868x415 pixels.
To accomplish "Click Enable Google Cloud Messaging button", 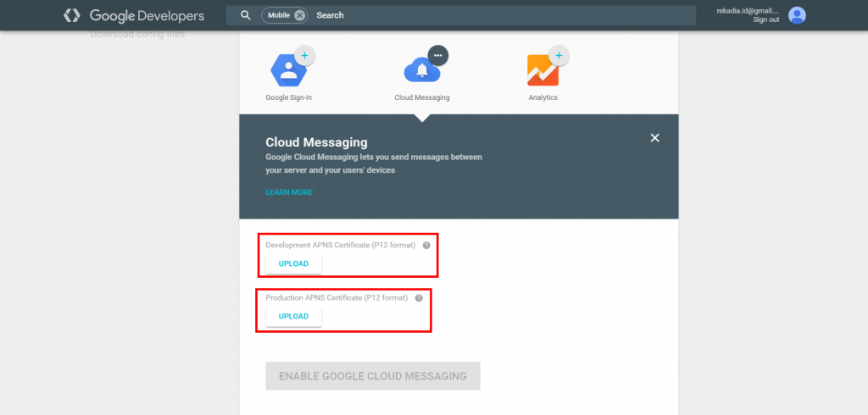I will pos(373,376).
